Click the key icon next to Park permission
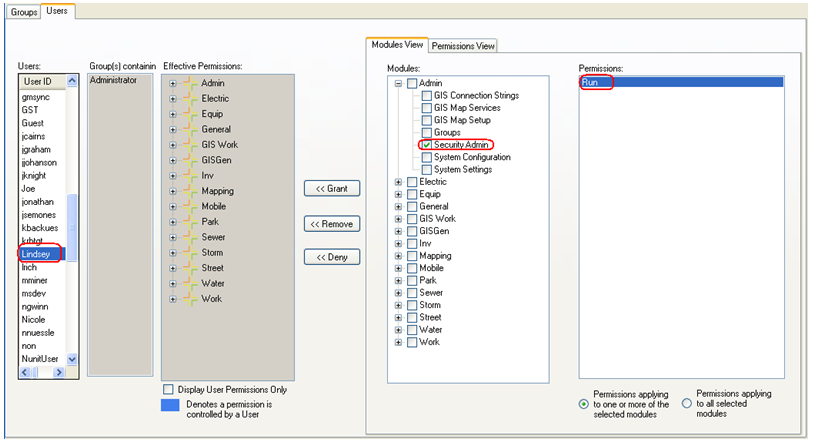This screenshot has height=440, width=814. [189, 222]
